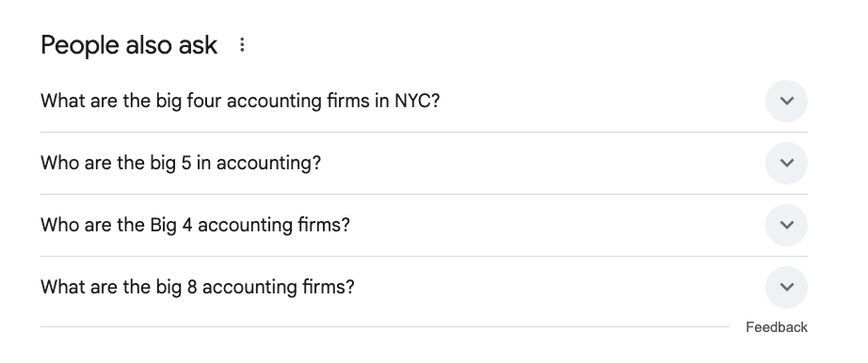Click the Feedback link below the questions
This screenshot has width=868, height=363.
coord(776,327)
